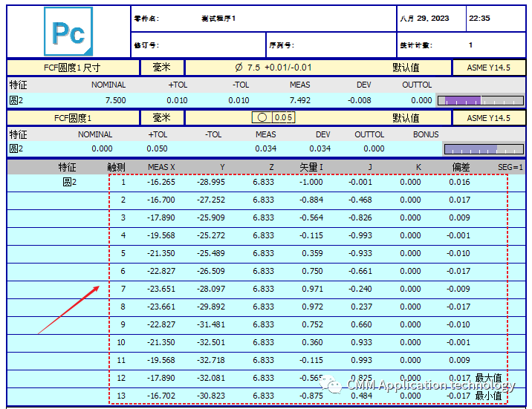Click the part name value 测试程序1
532x409 pixels.
(x=218, y=19)
